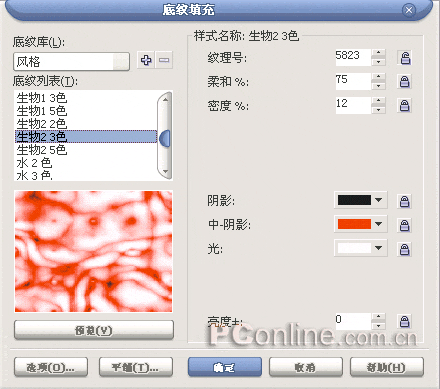Increase 柔和 % with up arrow

[378, 77]
